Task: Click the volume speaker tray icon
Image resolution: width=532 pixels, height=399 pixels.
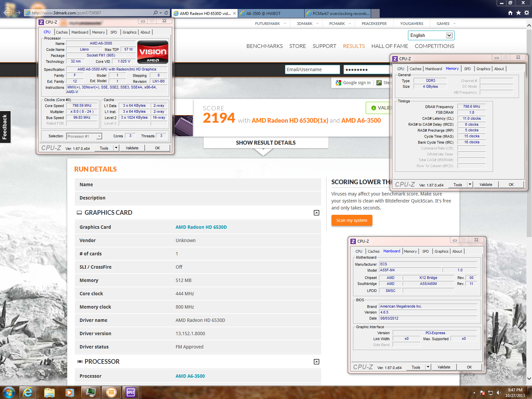Action: (x=498, y=393)
